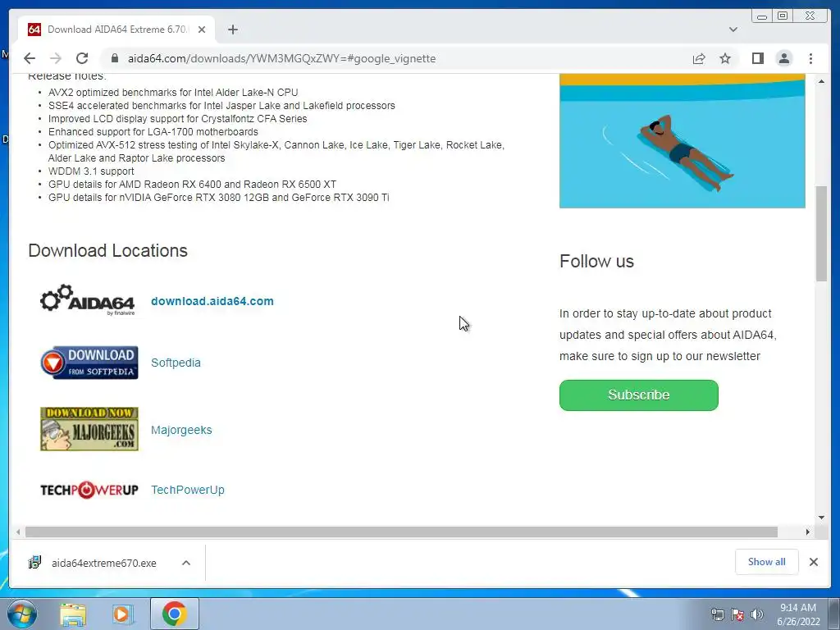Open the download.aida64.com link

212,301
